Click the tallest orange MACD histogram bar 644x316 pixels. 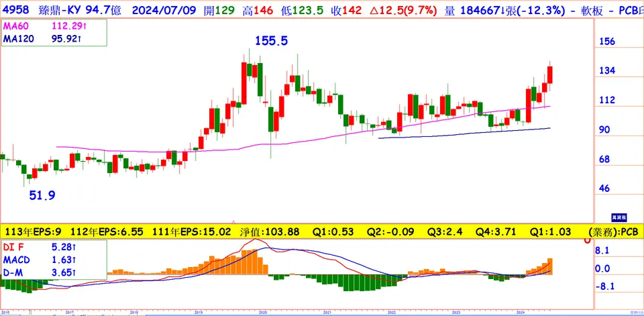(x=254, y=262)
